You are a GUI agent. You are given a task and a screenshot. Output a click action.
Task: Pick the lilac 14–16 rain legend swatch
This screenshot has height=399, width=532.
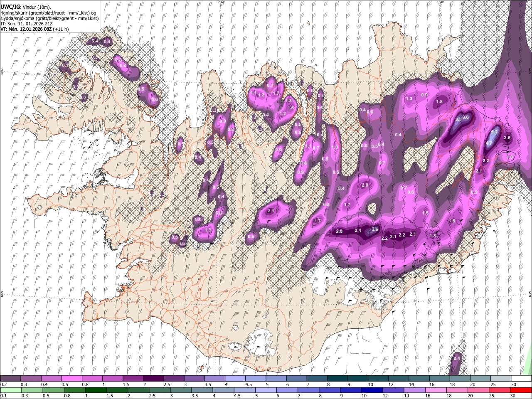[x=414, y=390]
